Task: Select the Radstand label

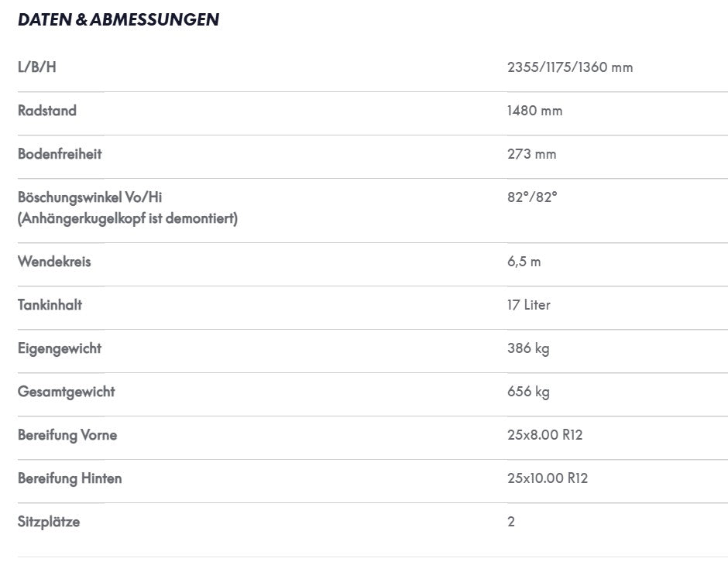Action: (47, 111)
